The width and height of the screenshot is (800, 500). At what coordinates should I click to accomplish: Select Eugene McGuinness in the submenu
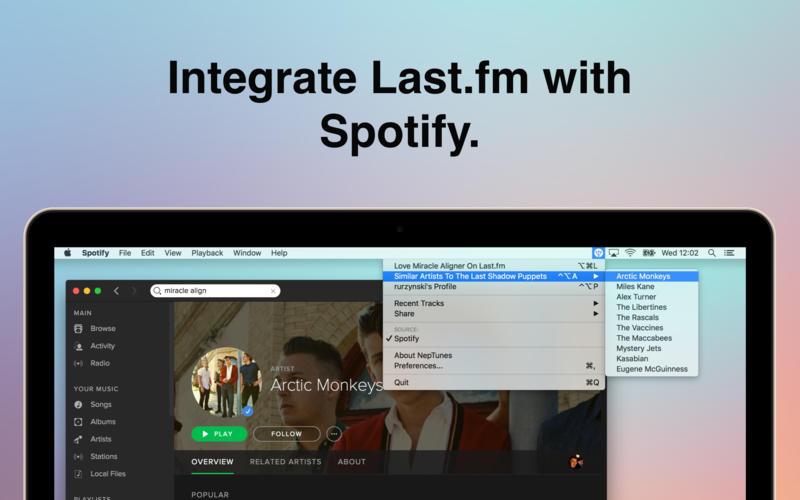(x=652, y=369)
